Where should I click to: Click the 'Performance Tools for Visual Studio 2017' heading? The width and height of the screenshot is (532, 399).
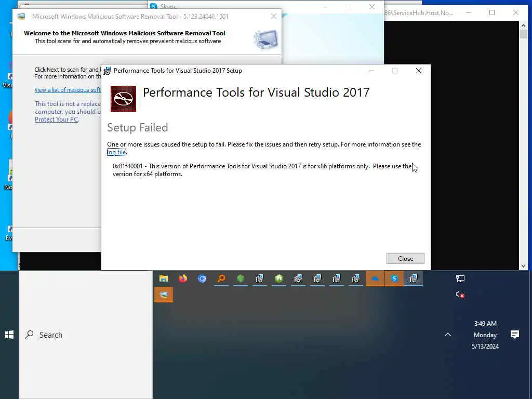256,92
